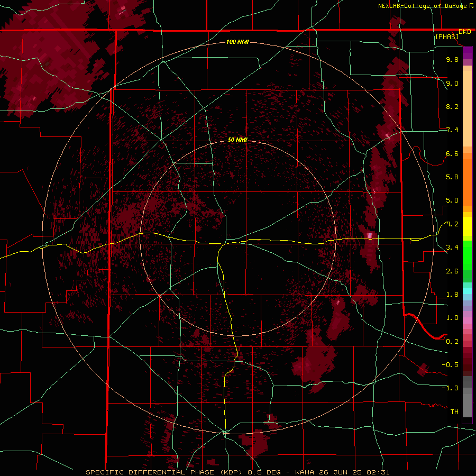Image resolution: width=476 pixels, height=476 pixels.
Task: Click the 6.6 scale value
Action: 452,153
